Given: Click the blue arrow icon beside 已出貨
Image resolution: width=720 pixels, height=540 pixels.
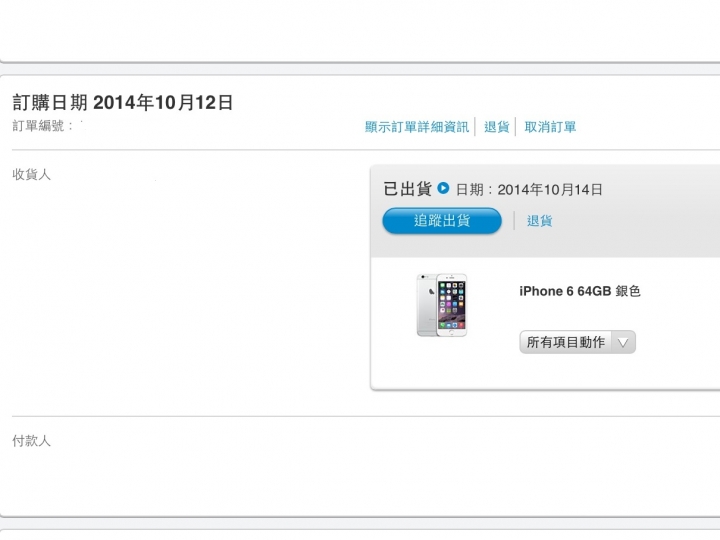Looking at the screenshot, I should pos(443,188).
